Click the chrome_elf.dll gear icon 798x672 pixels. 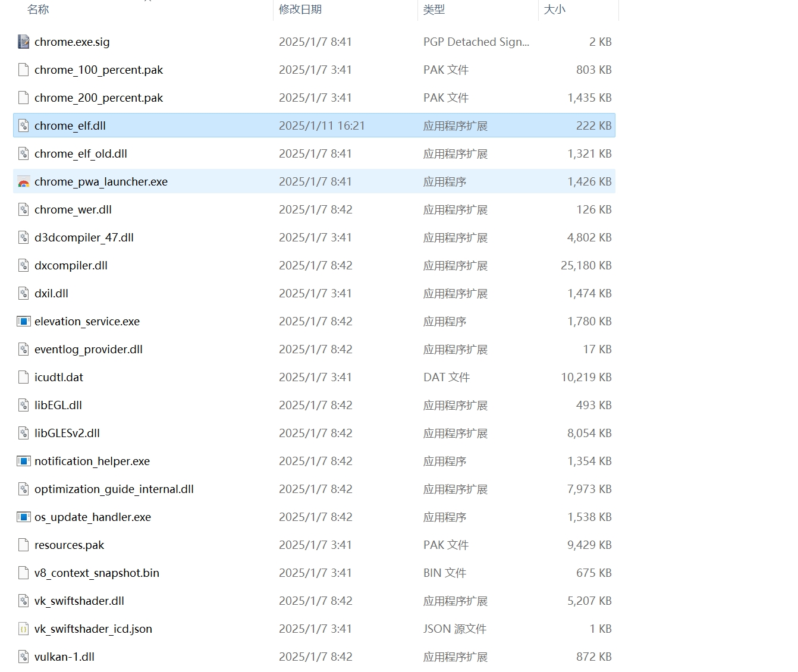point(23,126)
